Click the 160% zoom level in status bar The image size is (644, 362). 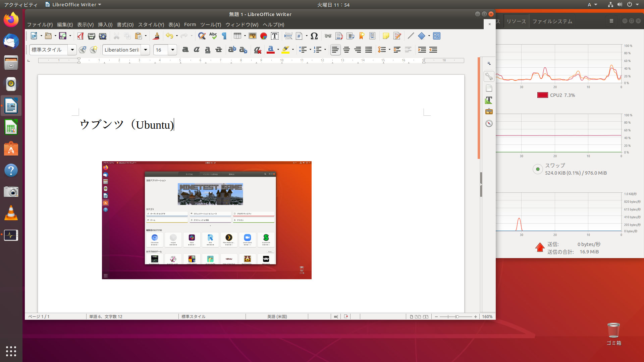(x=487, y=316)
